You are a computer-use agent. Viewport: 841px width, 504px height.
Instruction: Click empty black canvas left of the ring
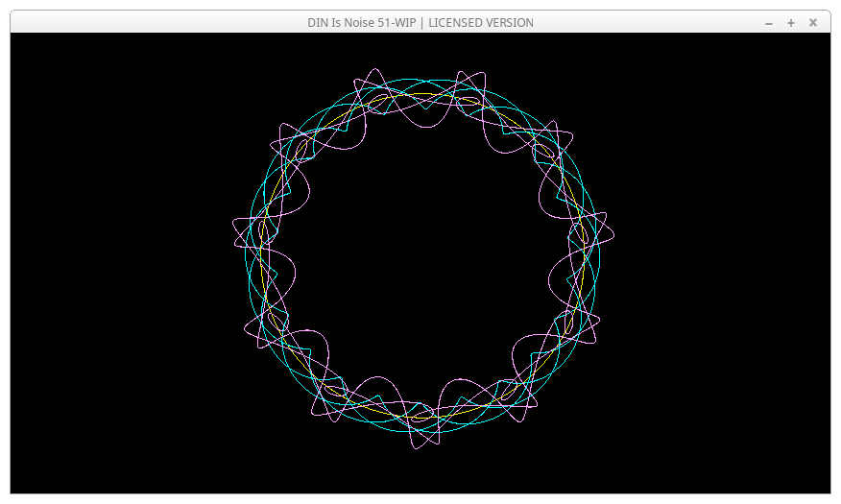115,259
